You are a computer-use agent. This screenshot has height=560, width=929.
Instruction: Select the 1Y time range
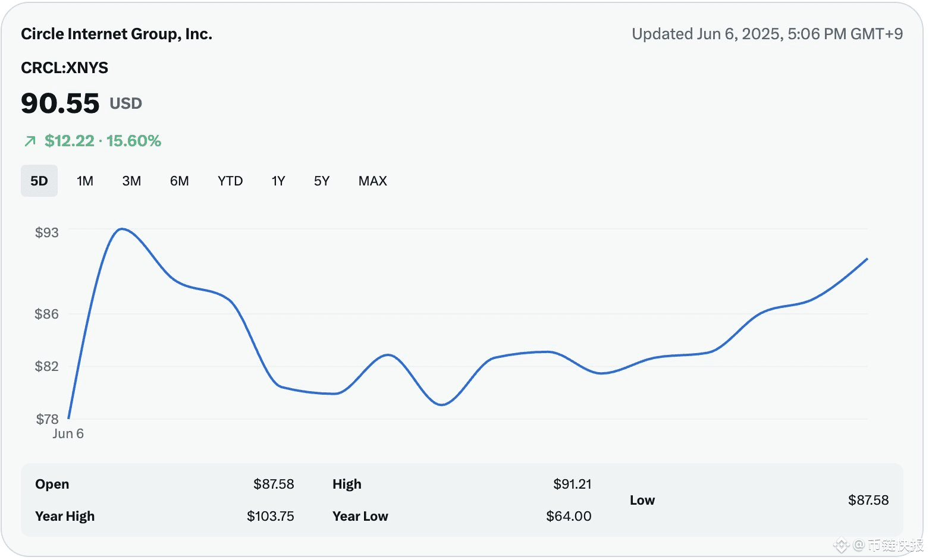[278, 181]
